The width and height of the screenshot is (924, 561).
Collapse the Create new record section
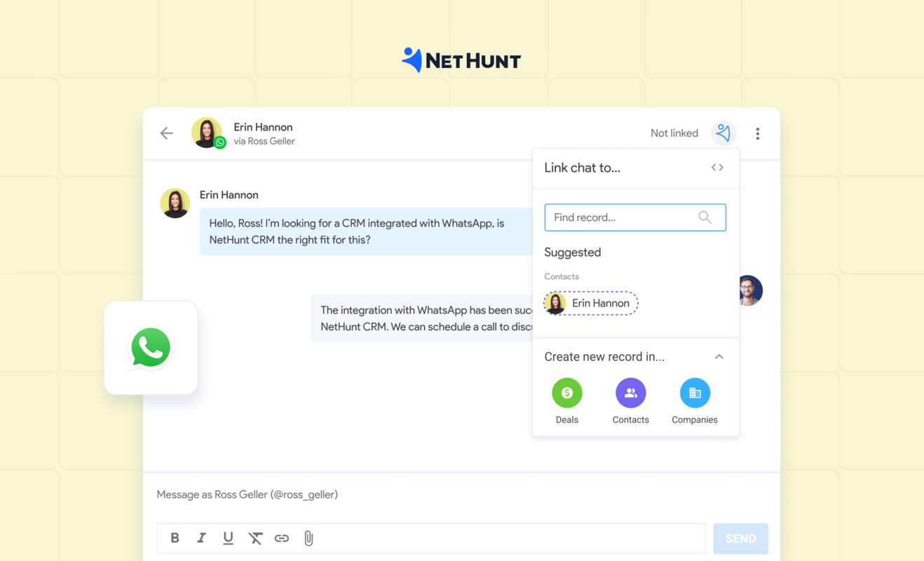[719, 356]
